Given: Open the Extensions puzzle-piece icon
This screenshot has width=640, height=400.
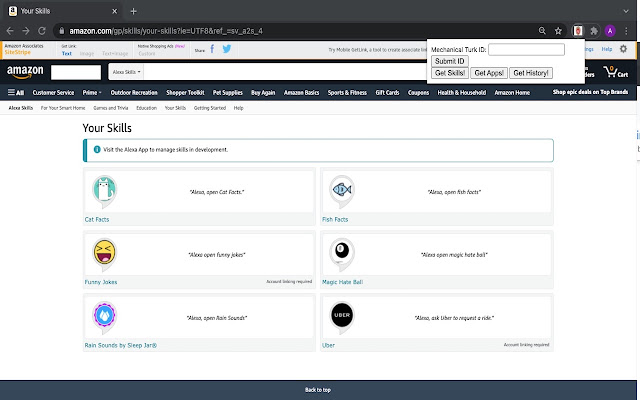Looking at the screenshot, I should pos(594,31).
